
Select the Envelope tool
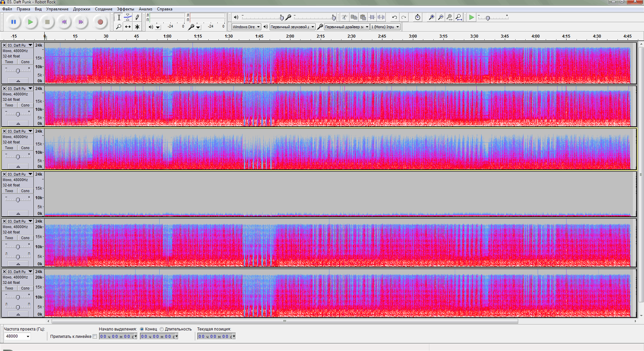[128, 17]
